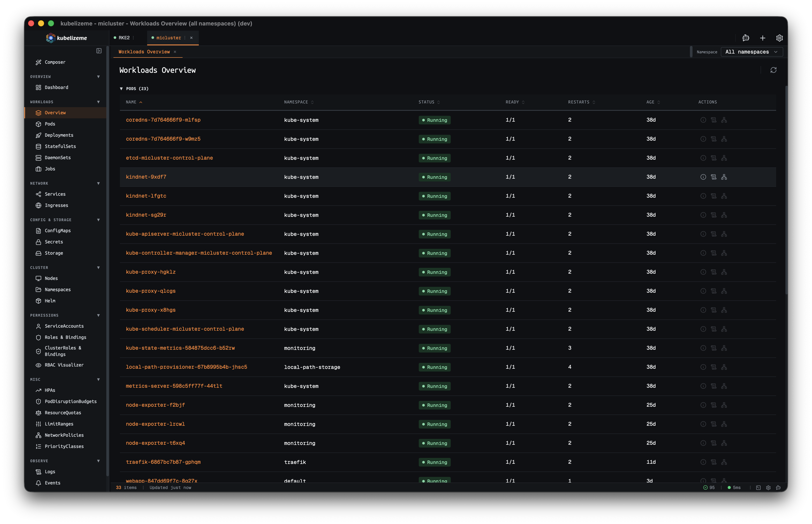The image size is (812, 524).
Task: Collapse the OBSERVE sidebar section
Action: point(99,461)
